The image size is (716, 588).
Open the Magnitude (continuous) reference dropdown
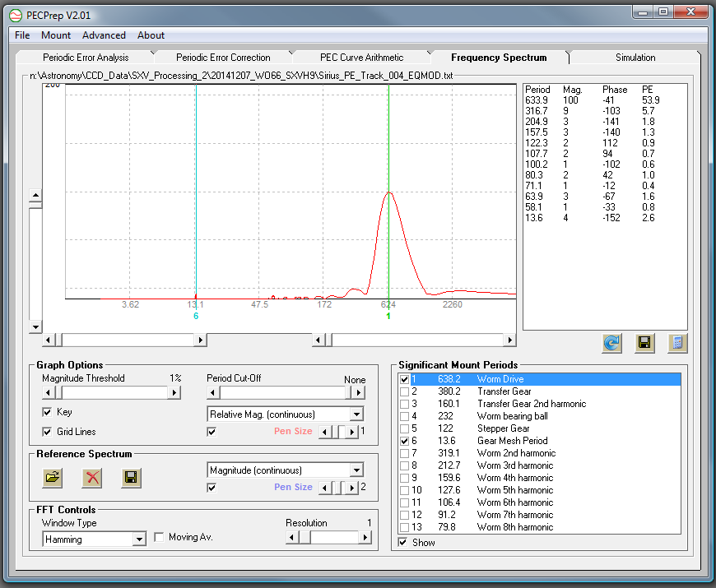[356, 470]
